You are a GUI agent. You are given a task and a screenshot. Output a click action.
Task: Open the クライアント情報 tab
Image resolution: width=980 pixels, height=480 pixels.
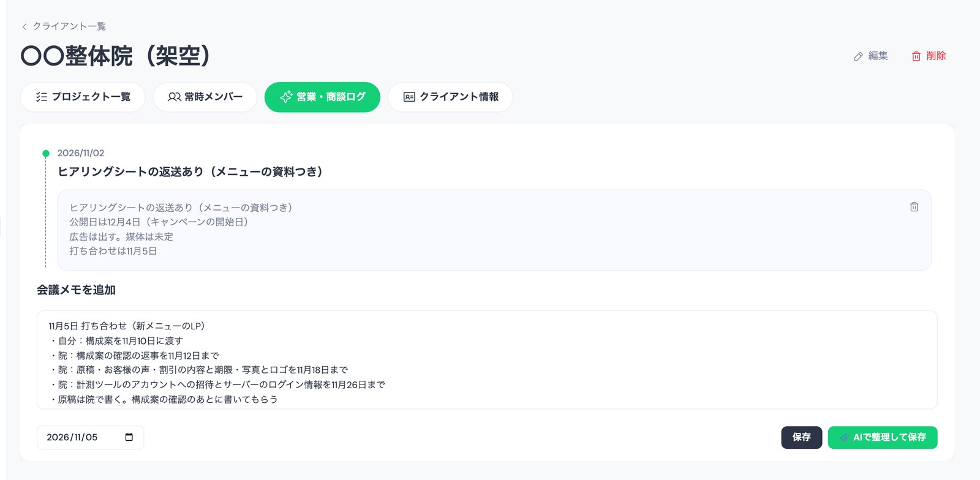pos(450,97)
